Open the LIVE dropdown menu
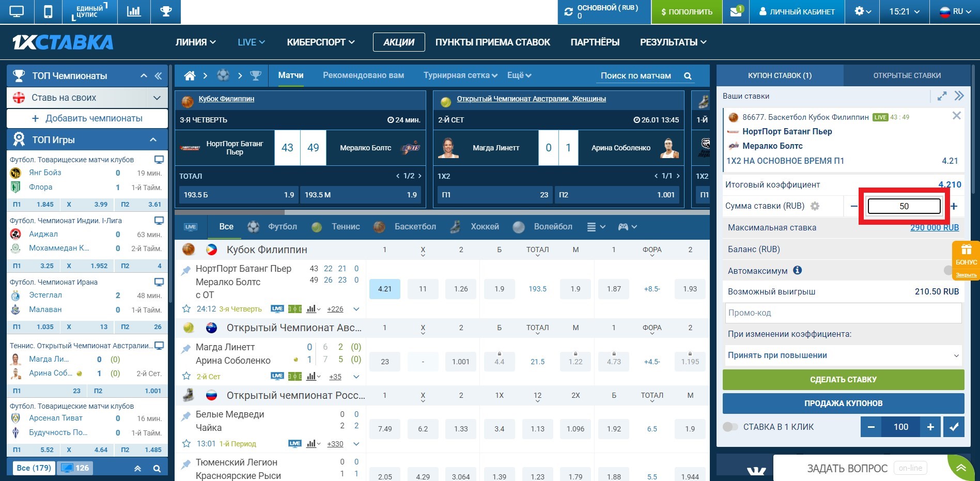 point(252,42)
